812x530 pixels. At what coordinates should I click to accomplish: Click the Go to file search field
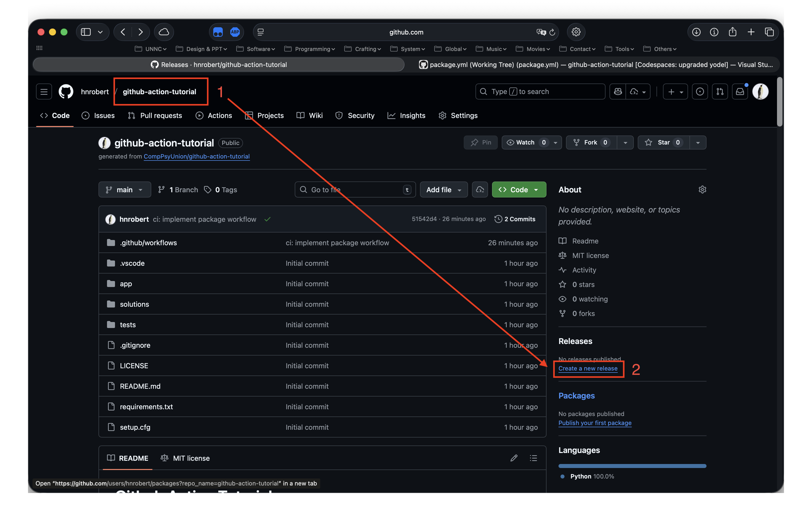point(355,189)
